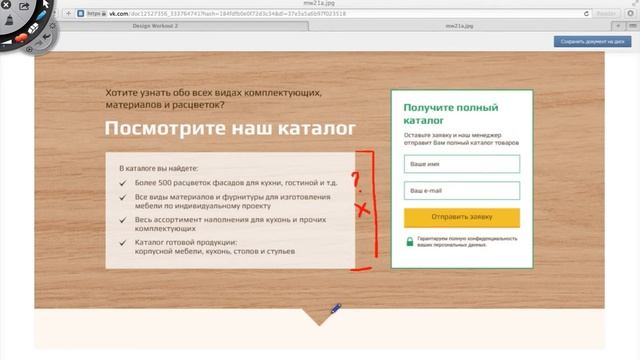This screenshot has width=640, height=360.
Task: Open the downloads button right of Reader
Action: pos(631,13)
